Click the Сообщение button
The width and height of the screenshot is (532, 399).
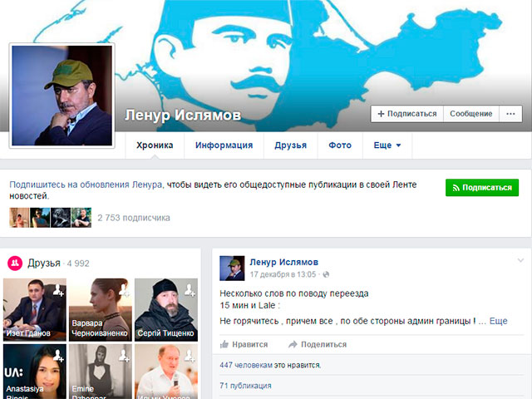(470, 114)
